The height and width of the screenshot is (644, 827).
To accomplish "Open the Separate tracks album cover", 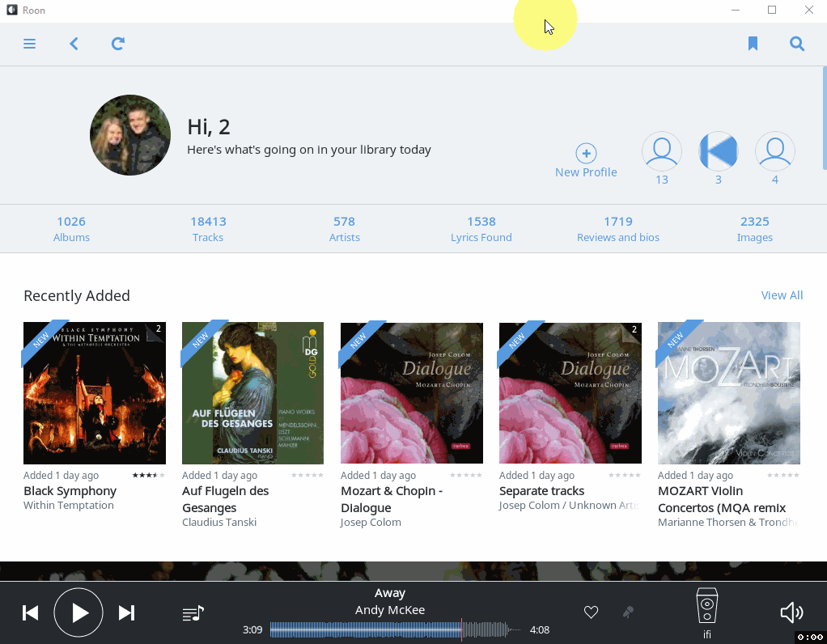I will click(570, 393).
